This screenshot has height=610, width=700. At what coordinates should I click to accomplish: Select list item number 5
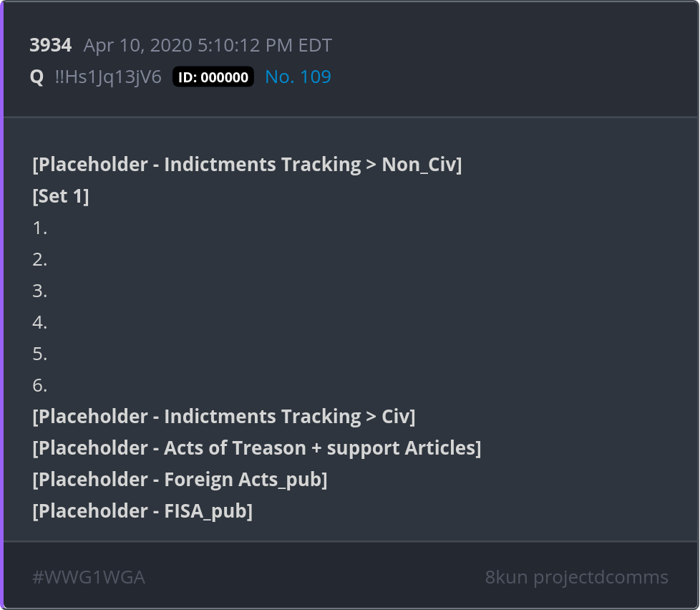pyautogui.click(x=40, y=354)
